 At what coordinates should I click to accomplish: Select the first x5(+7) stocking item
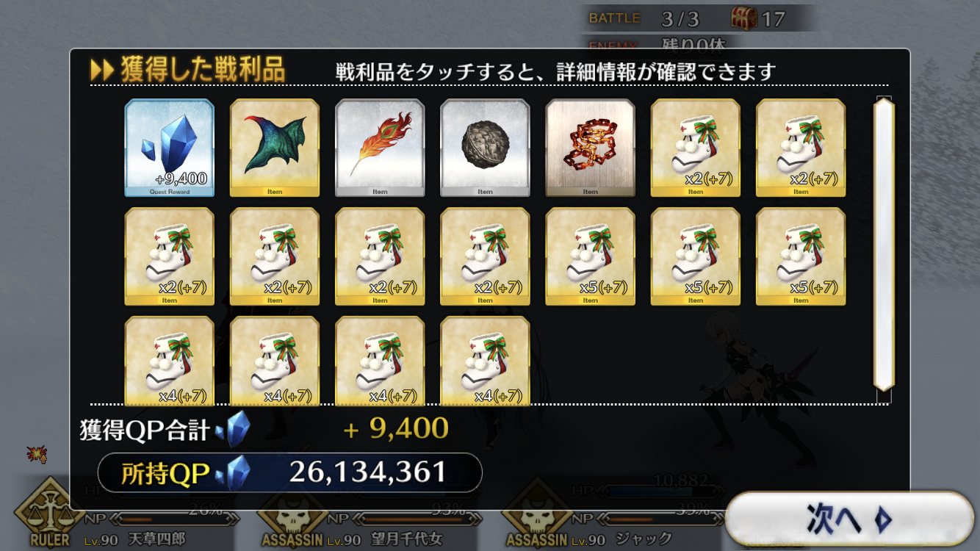pyautogui.click(x=590, y=256)
